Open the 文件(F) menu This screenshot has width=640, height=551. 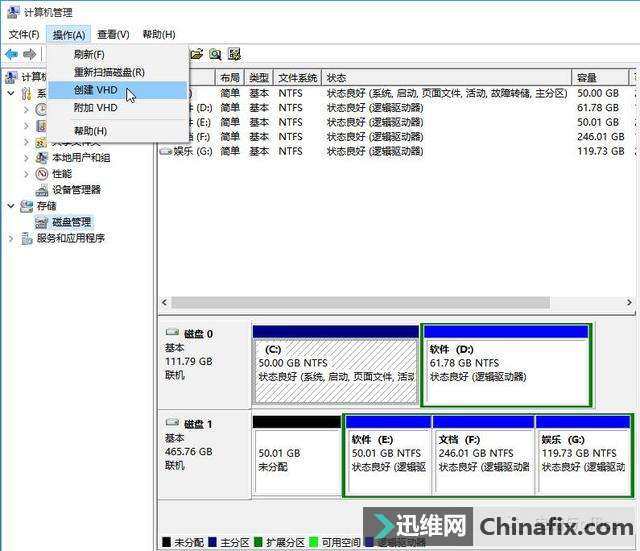24,35
